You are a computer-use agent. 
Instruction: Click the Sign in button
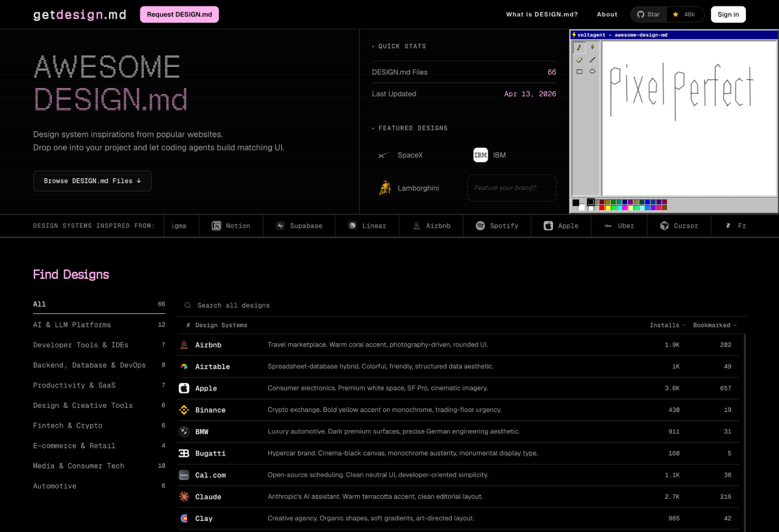(x=728, y=14)
